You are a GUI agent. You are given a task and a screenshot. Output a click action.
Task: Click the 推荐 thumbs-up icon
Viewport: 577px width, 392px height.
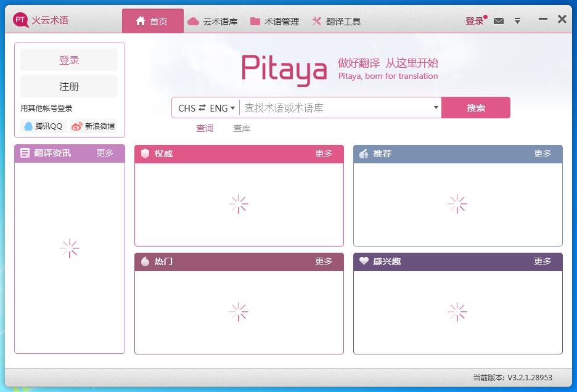[x=364, y=153]
